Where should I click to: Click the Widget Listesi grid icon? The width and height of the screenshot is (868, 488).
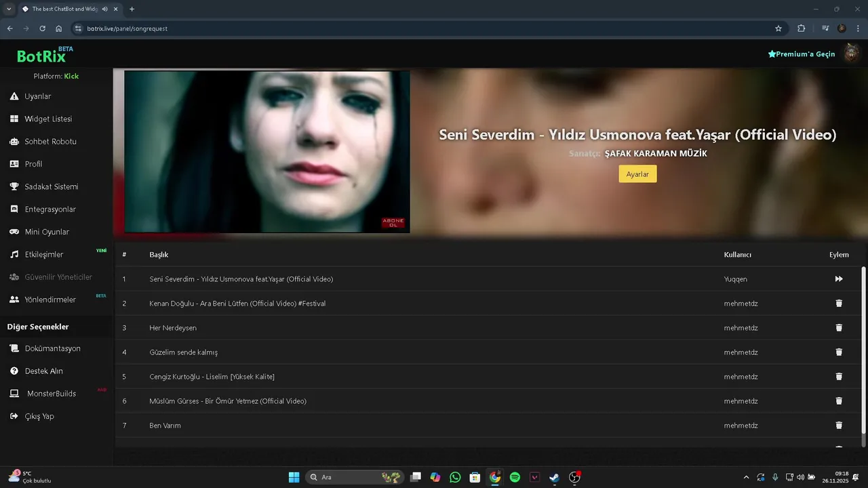14,119
